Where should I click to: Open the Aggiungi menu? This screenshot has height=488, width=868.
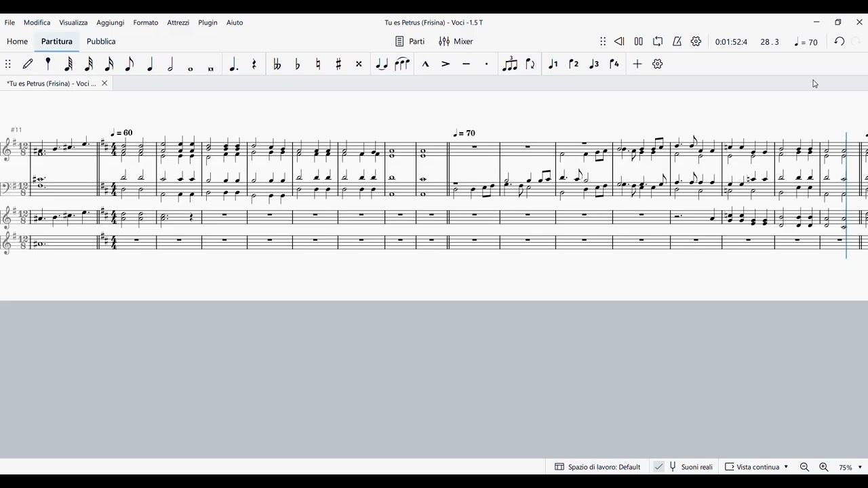[x=111, y=22]
